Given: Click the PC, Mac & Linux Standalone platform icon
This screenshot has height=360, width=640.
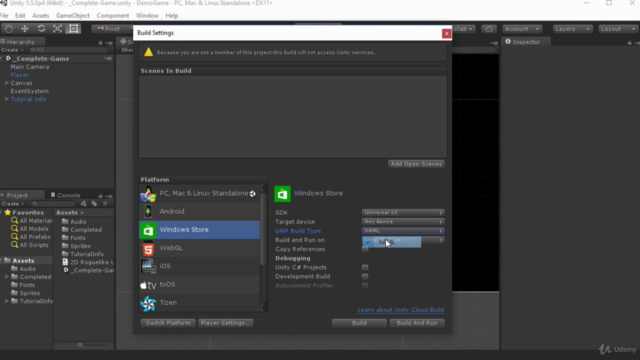Looking at the screenshot, I should 148,193.
